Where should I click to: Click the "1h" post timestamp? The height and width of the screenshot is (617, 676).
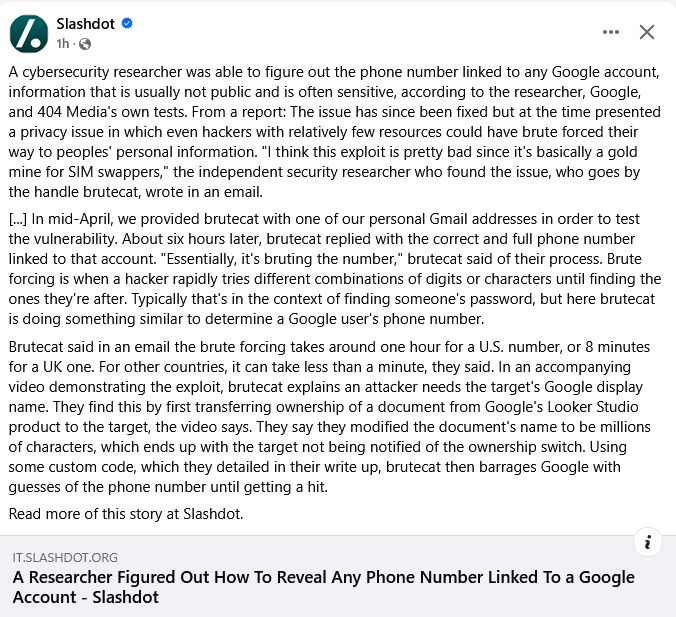(63, 44)
